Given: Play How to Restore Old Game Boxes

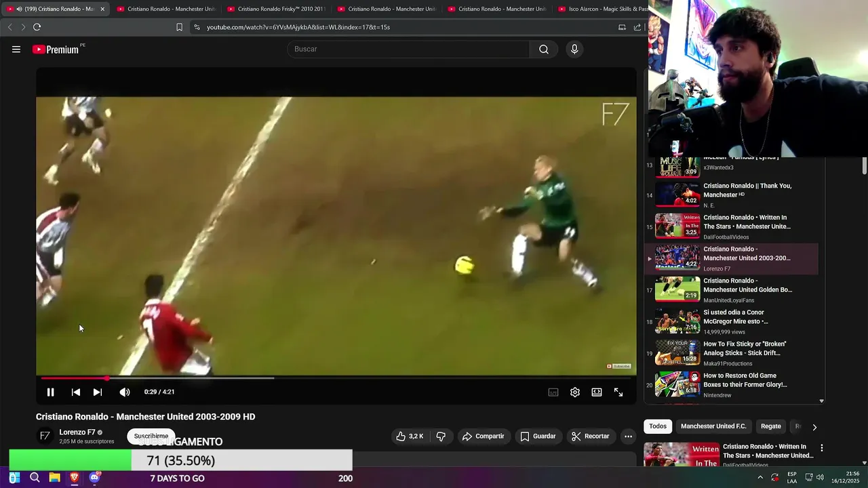Looking at the screenshot, I should 731,385.
